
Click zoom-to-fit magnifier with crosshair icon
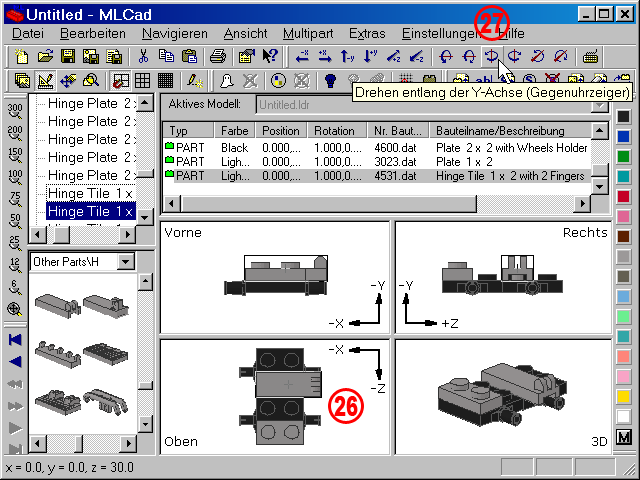15,309
